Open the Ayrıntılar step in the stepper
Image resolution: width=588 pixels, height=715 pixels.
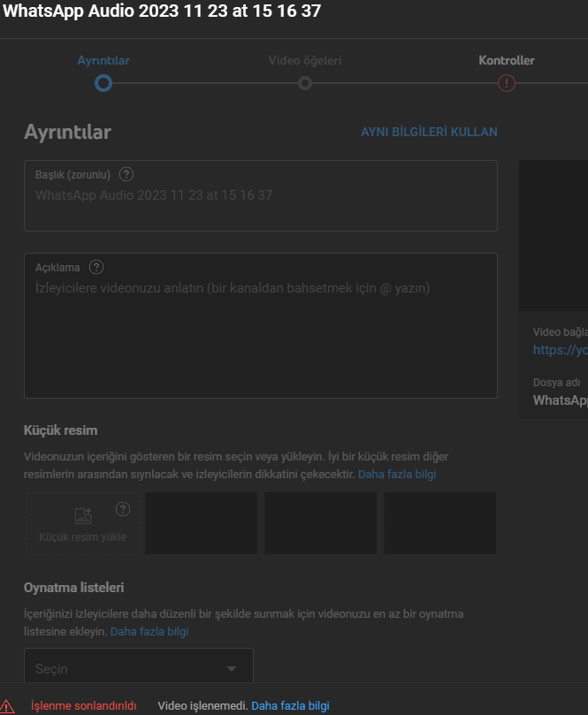pos(103,61)
